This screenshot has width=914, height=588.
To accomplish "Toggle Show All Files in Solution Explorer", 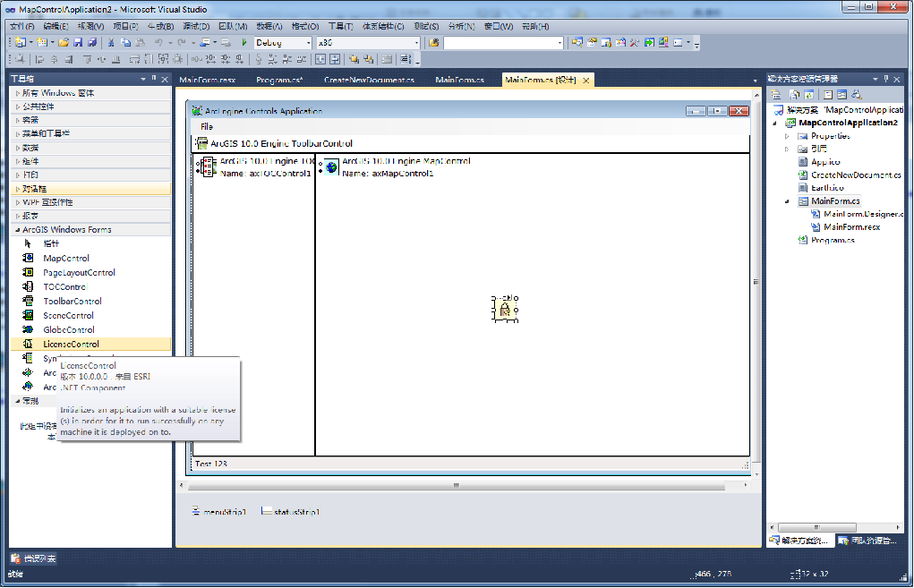I will (x=794, y=94).
